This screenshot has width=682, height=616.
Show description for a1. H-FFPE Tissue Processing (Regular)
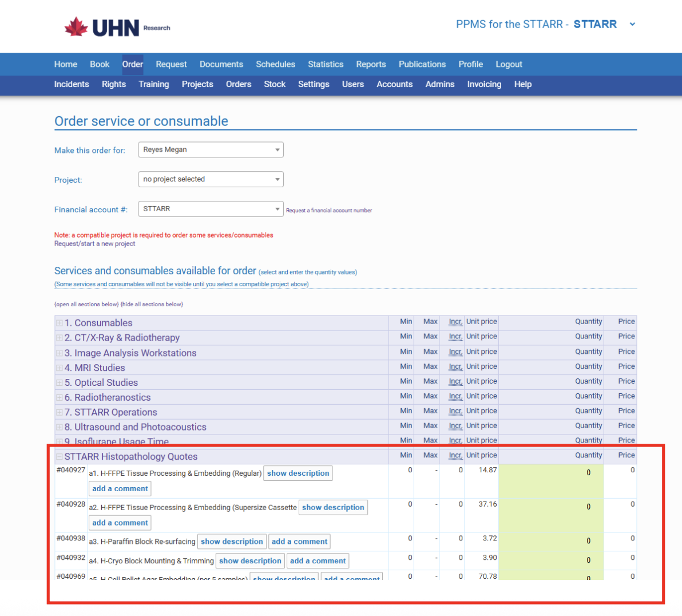pyautogui.click(x=298, y=473)
